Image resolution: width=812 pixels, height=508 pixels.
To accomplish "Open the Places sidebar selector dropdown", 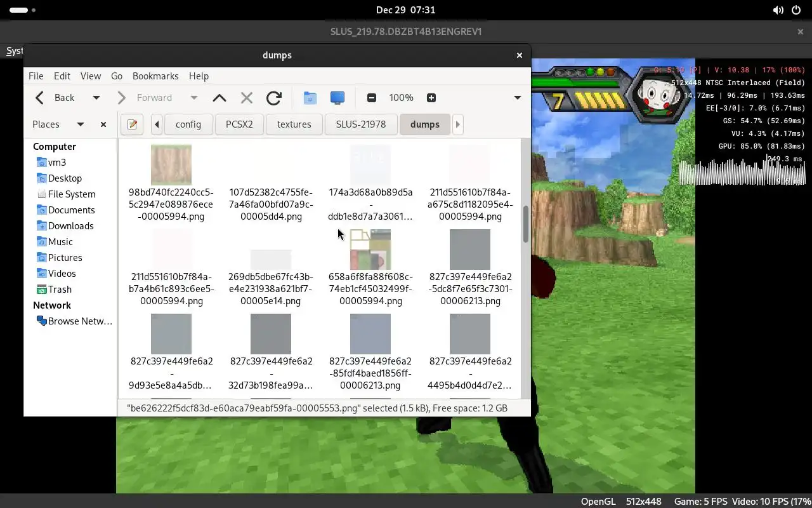I will tap(81, 124).
